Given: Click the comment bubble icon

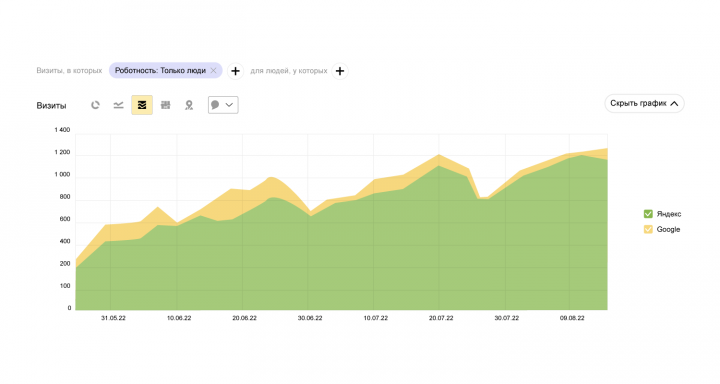Looking at the screenshot, I should click(215, 105).
